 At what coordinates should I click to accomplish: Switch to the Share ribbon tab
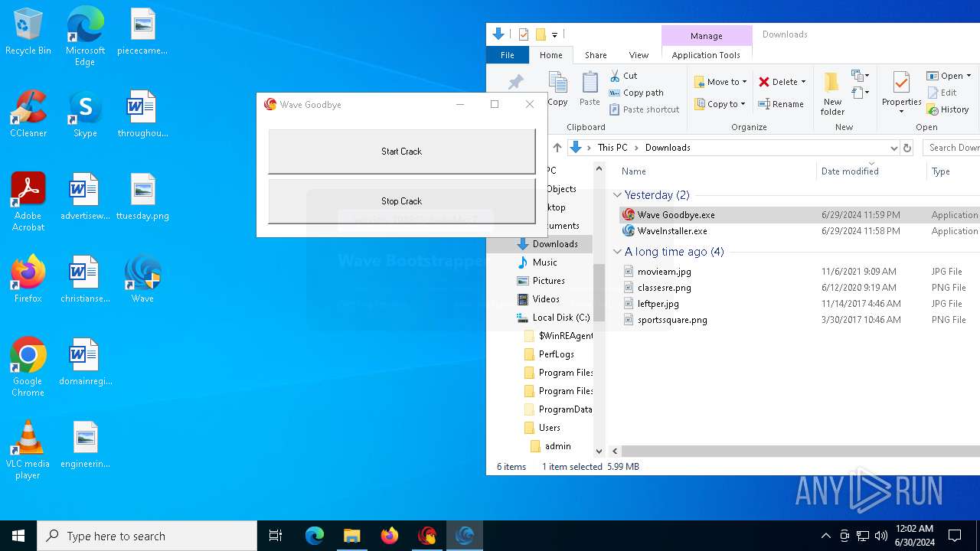[596, 55]
